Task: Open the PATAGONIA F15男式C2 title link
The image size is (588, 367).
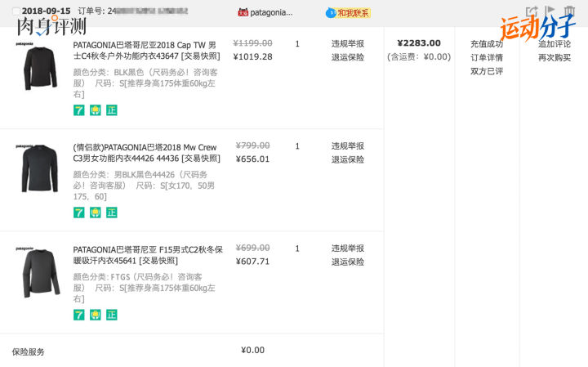Action: 148,255
